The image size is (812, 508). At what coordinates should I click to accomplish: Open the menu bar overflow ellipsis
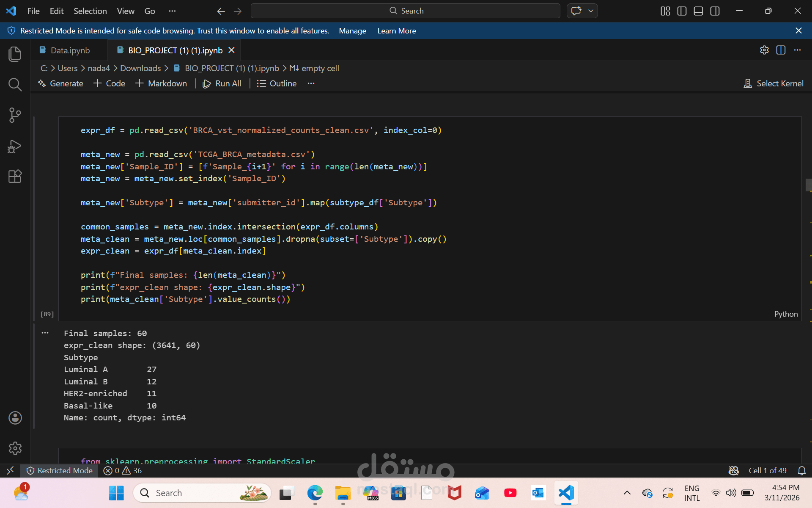pos(172,11)
